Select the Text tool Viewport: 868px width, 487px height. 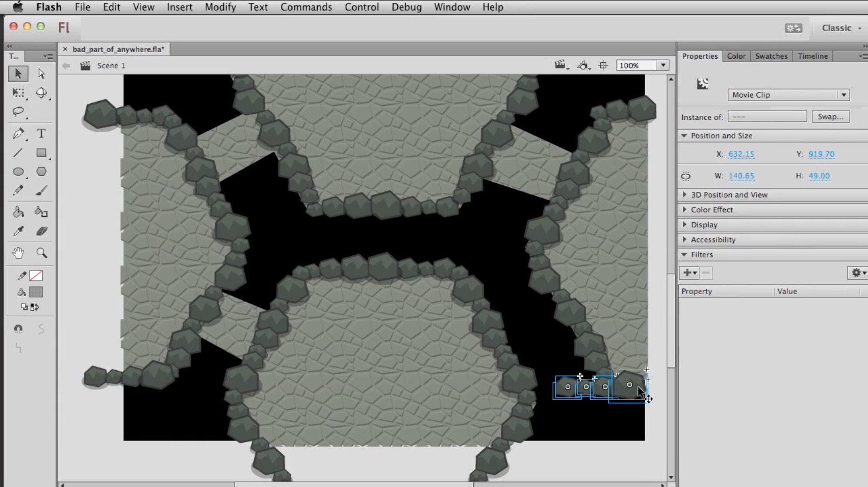pyautogui.click(x=41, y=134)
